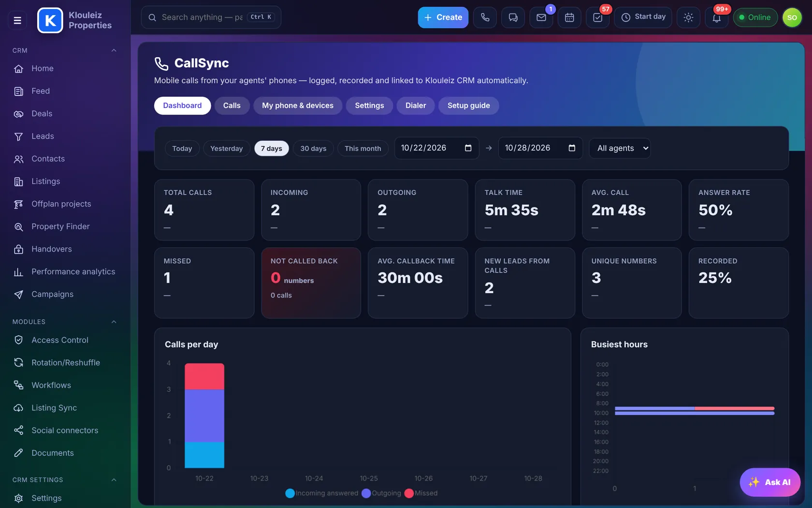The width and height of the screenshot is (812, 508).
Task: Open the chat messages icon in top bar
Action: (513, 17)
